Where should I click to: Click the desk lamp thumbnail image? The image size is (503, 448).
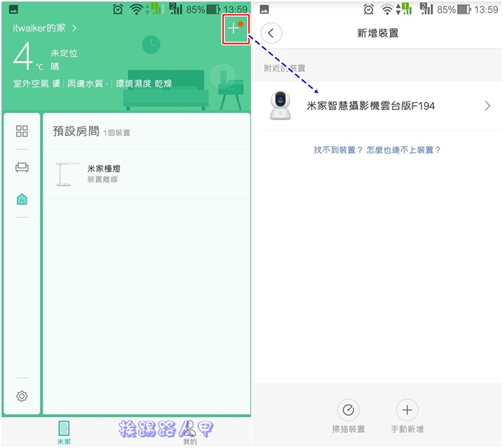(x=68, y=174)
